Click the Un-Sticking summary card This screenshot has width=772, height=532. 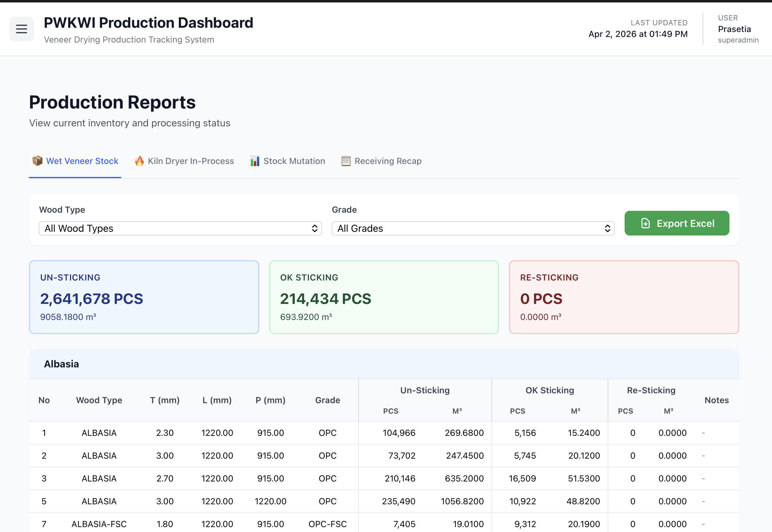[144, 297]
